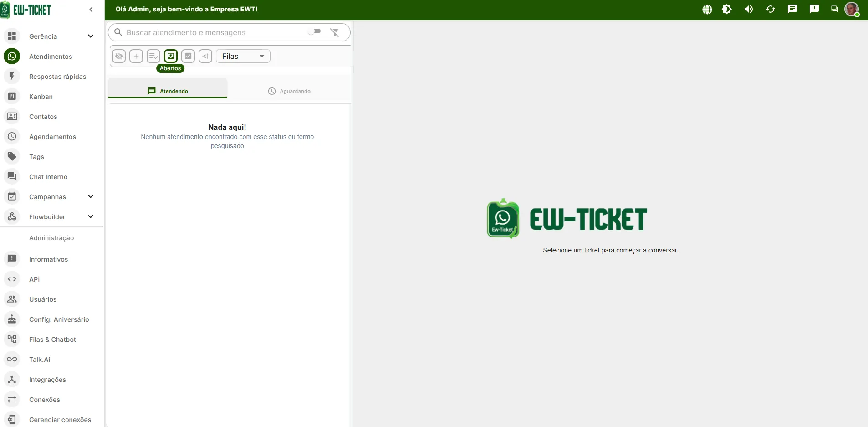Open the internal chat forum icon
This screenshot has width=868, height=427.
pos(834,9)
